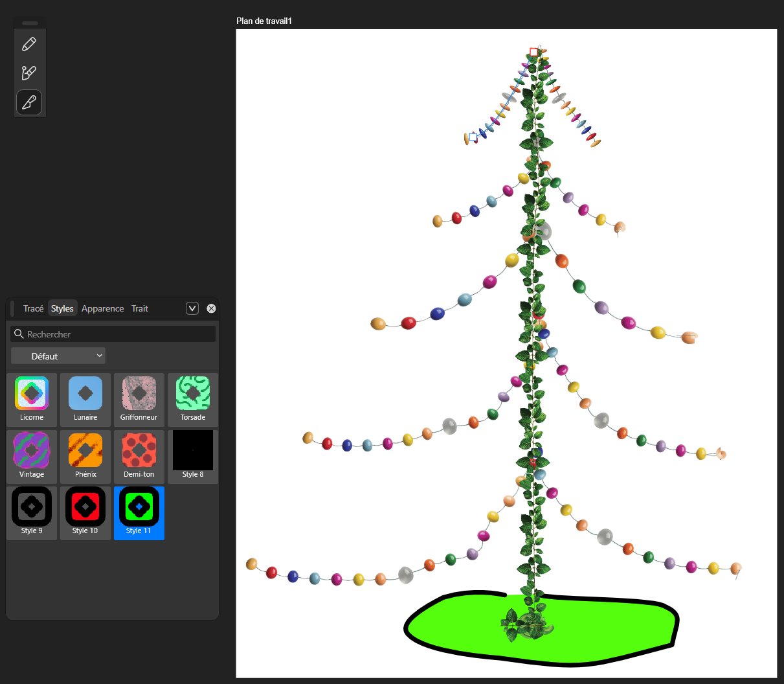The image size is (784, 684).
Task: Switch to the Trait tab
Action: (x=140, y=308)
